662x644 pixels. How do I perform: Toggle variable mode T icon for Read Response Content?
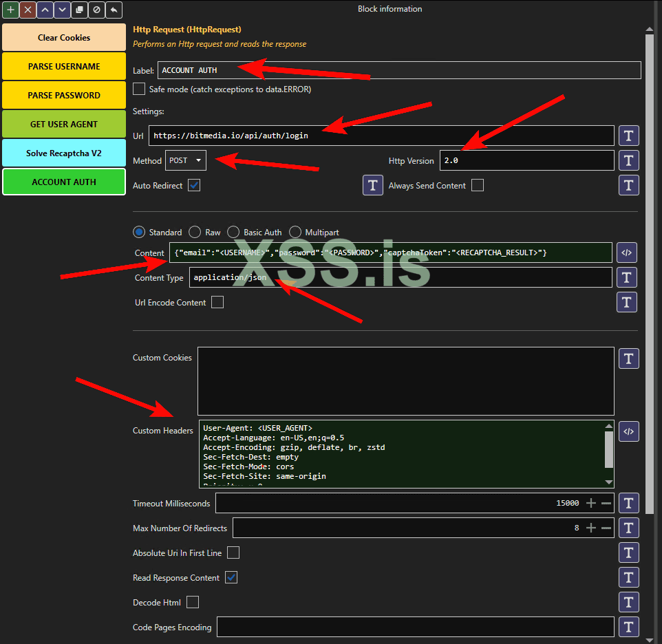pyautogui.click(x=629, y=578)
